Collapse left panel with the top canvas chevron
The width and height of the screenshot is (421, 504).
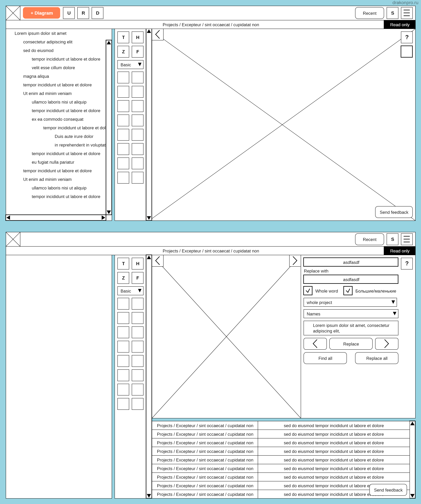coord(158,35)
